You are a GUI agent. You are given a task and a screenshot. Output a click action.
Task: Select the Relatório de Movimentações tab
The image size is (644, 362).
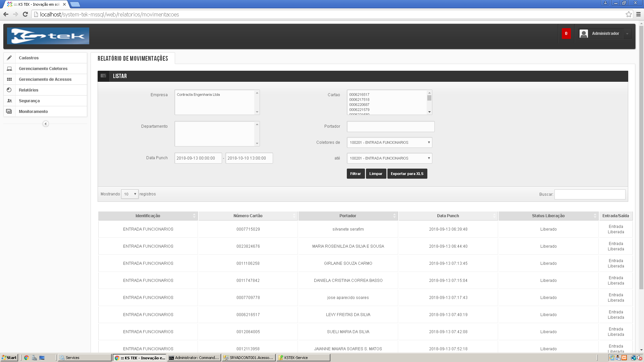(133, 58)
